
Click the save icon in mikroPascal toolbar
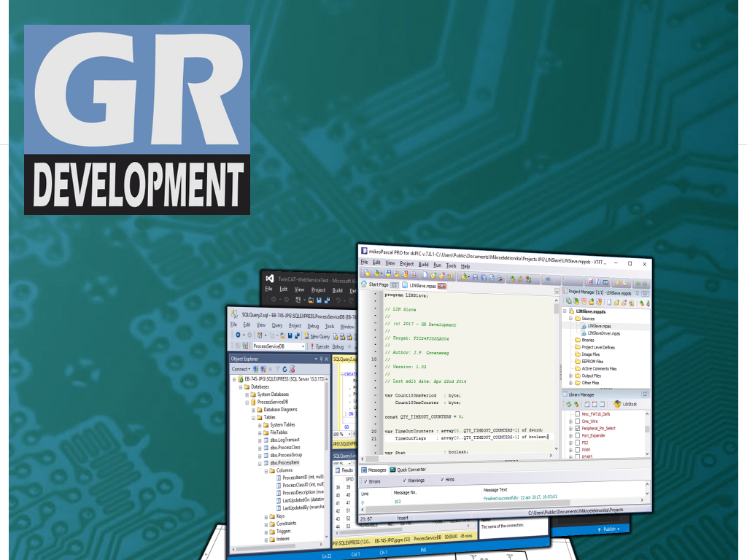click(x=475, y=277)
